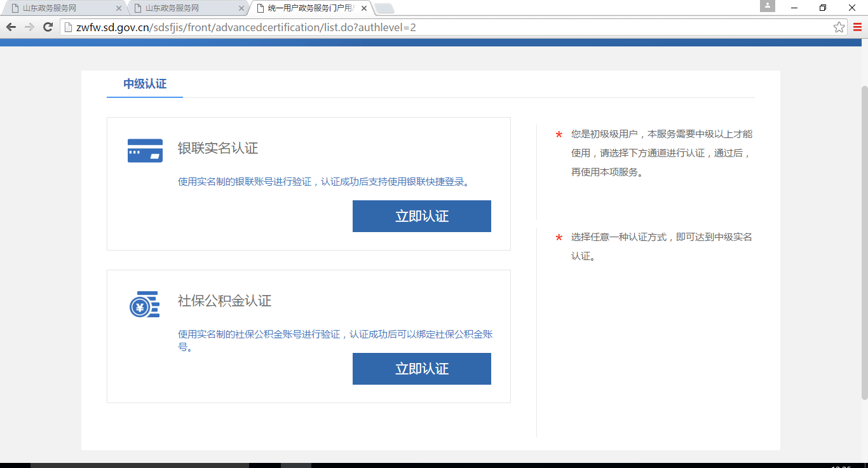Click 立即认证 for 社保公积金认证
Screen dimensions: 868x468
click(x=421, y=369)
